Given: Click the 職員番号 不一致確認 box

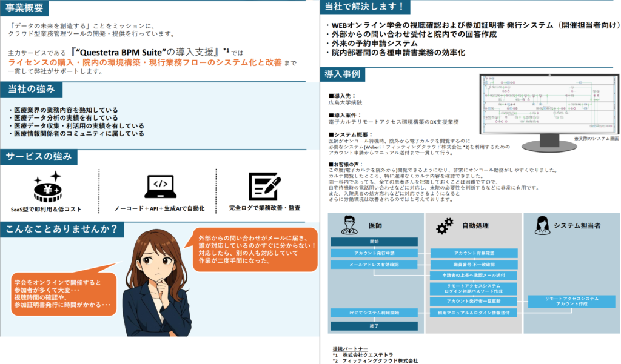Looking at the screenshot, I should pyautogui.click(x=473, y=265).
